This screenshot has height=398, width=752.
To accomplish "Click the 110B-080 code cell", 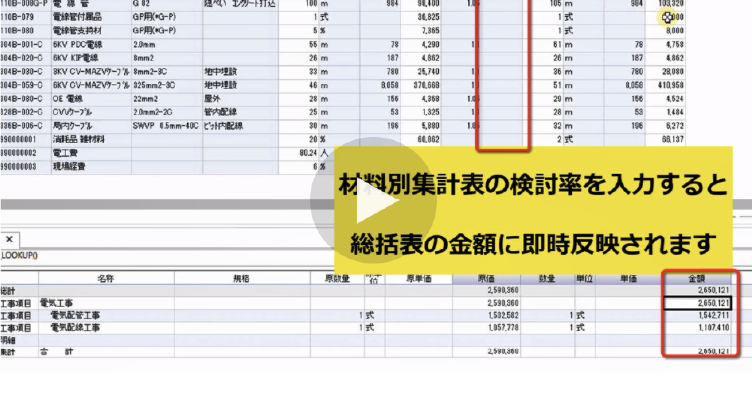I will tap(25, 31).
